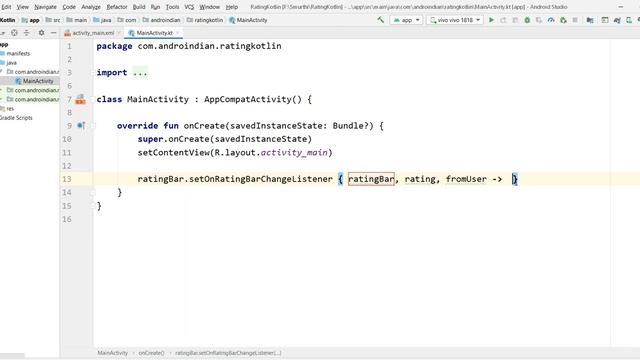Open the app run configuration dropdown

(x=407, y=20)
